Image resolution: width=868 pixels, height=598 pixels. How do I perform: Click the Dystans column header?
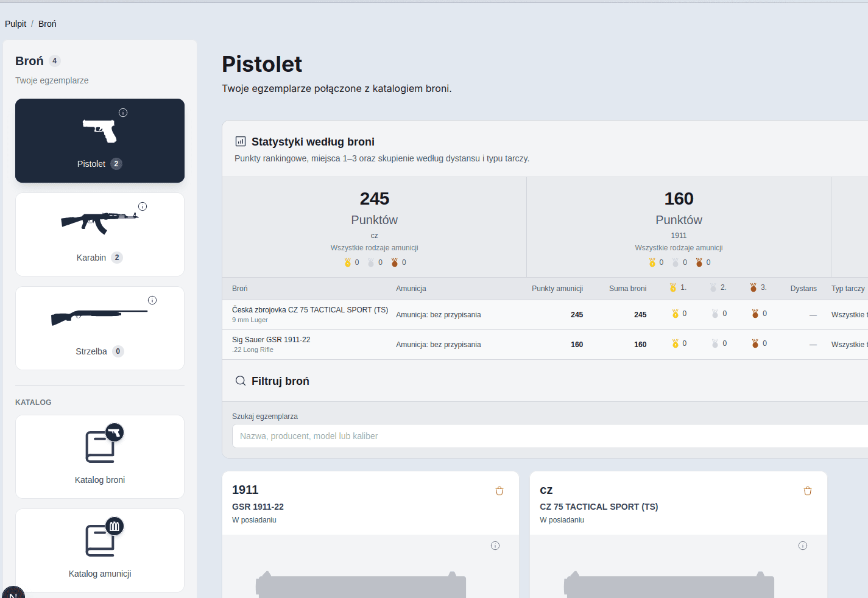click(803, 289)
